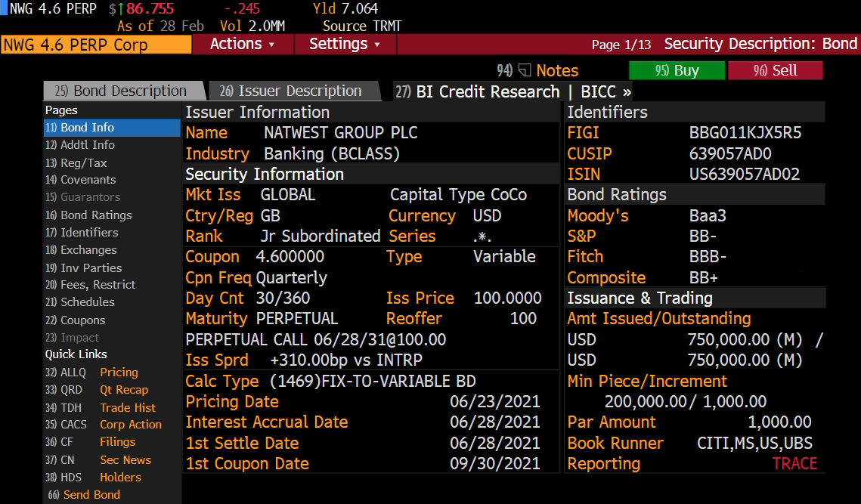The width and height of the screenshot is (861, 504).
Task: Open the Settings dropdown menu
Action: tap(345, 44)
